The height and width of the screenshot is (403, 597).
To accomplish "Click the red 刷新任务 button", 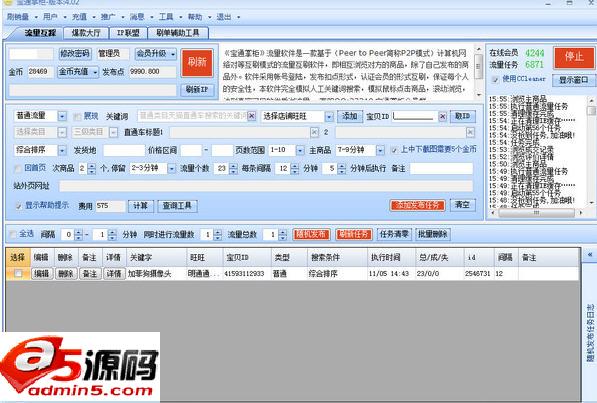I will tap(354, 234).
